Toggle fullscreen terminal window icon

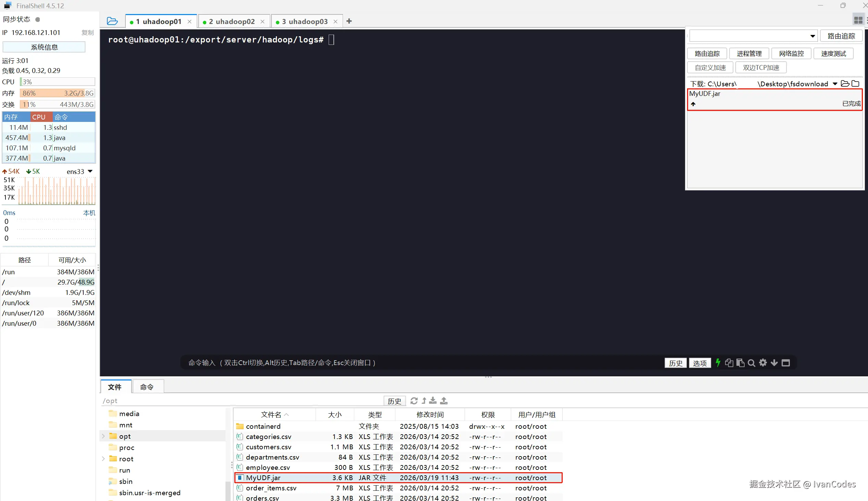click(786, 363)
